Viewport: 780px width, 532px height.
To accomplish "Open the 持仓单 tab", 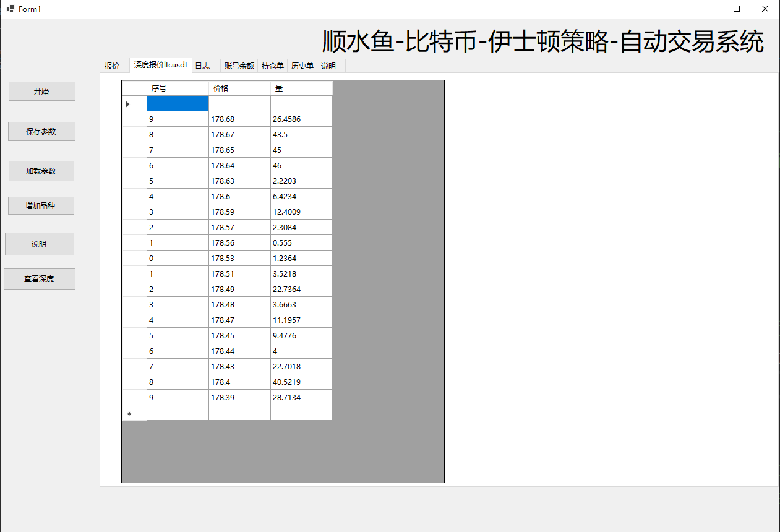I will click(273, 66).
